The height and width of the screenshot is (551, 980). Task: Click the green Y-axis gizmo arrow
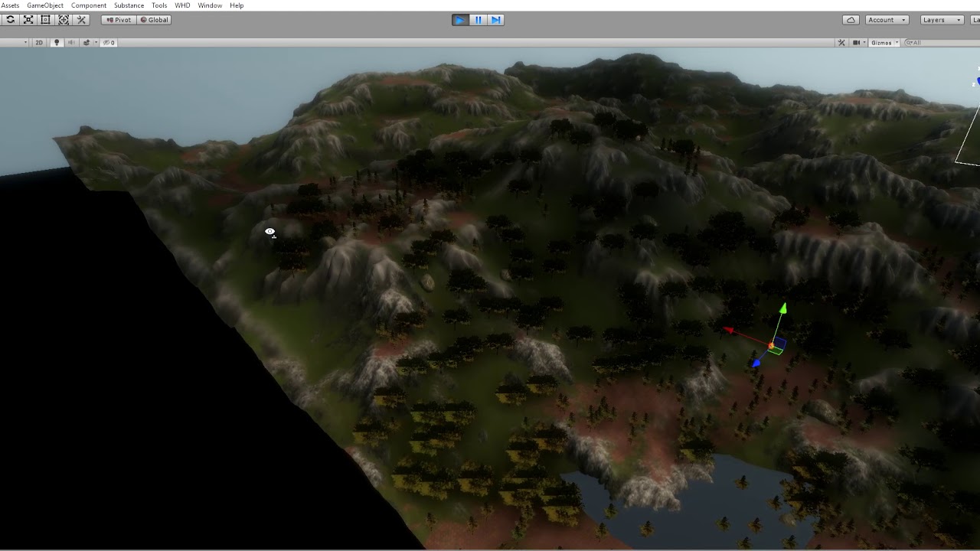point(782,308)
